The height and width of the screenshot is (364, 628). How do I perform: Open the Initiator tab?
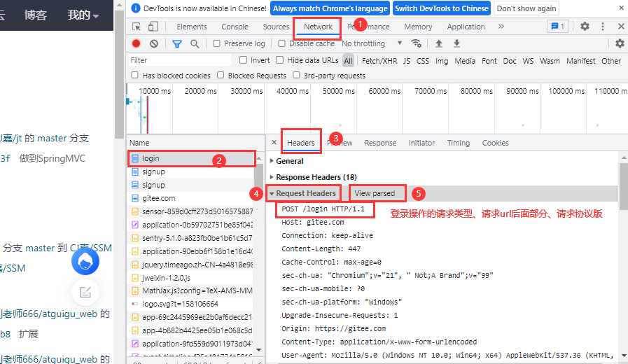421,143
